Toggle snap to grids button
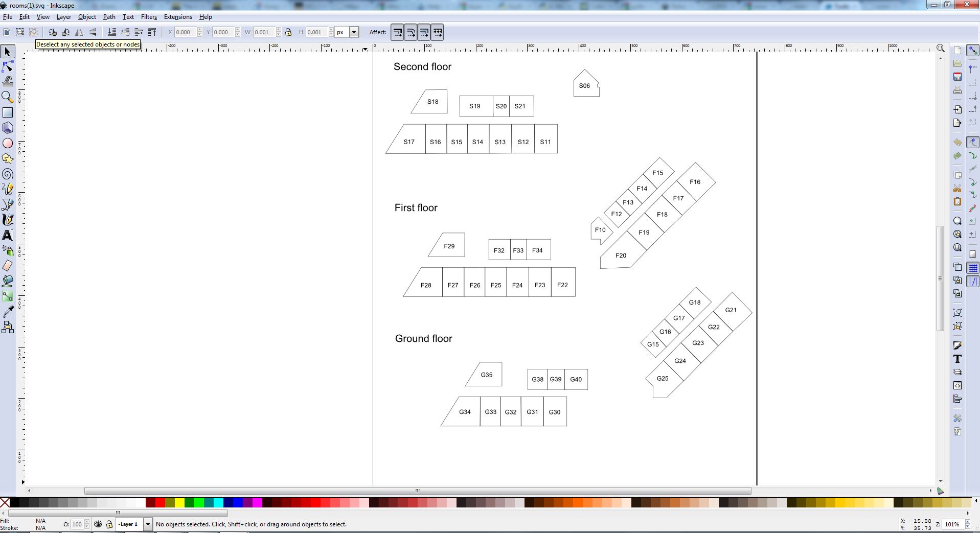The image size is (980, 533). 973,268
